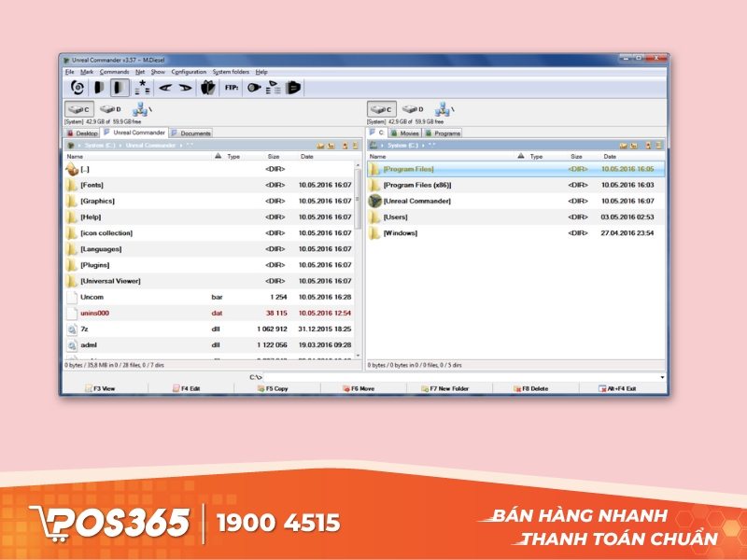Toggle the first panel layout toolbar button
Image resolution: width=747 pixels, height=560 pixels.
[98, 88]
